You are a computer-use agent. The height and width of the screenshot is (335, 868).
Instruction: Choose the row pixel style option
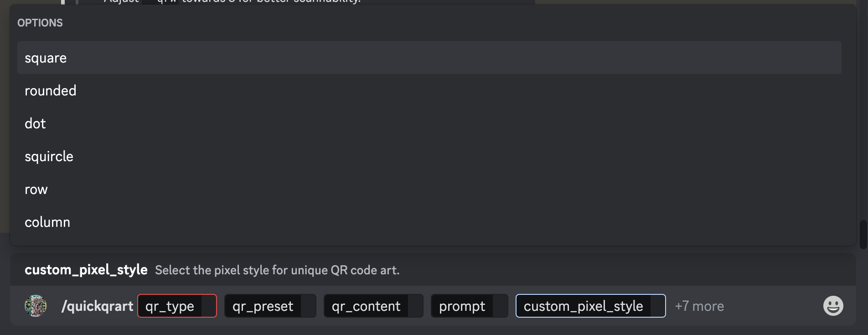[x=36, y=189]
